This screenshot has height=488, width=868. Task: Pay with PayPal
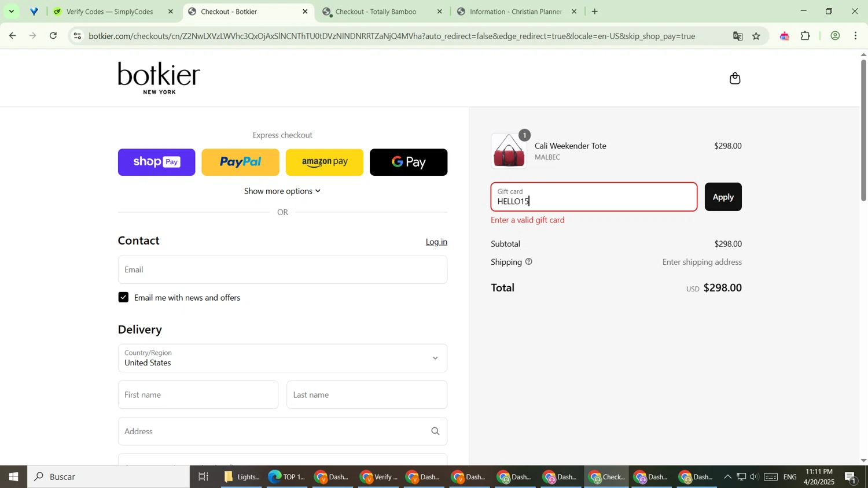(x=240, y=162)
